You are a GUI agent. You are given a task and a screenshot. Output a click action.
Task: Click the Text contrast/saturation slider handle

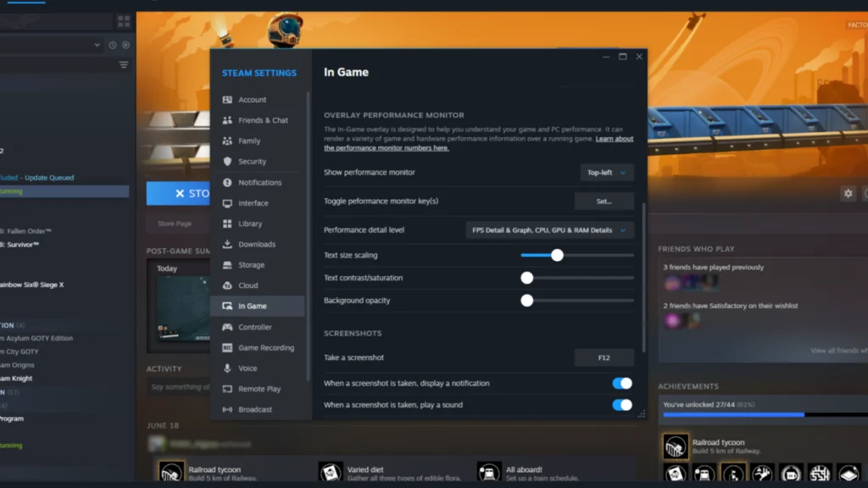pos(527,278)
